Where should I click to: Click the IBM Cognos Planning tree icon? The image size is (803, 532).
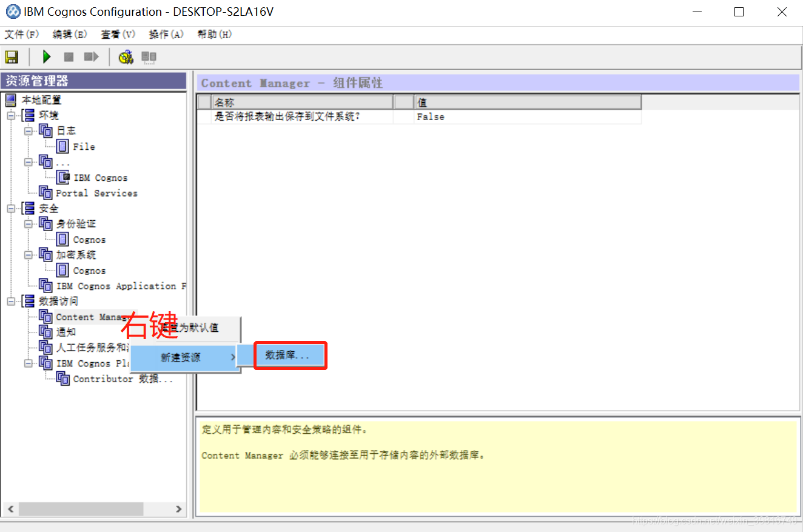[46, 363]
